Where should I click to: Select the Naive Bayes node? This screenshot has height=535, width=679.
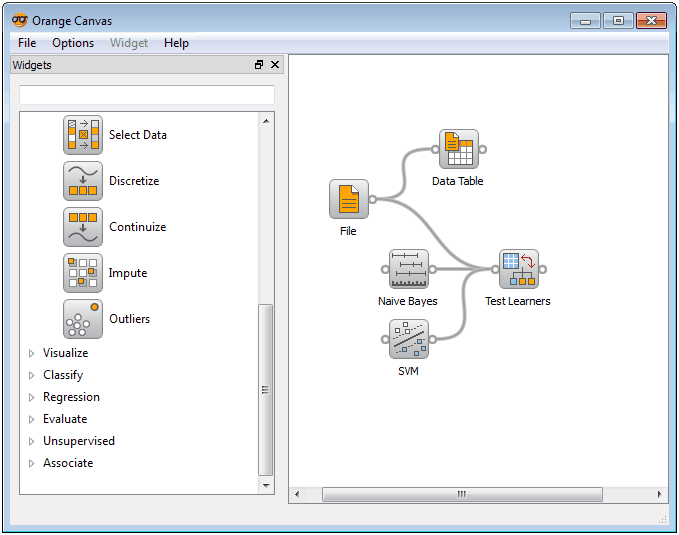[408, 269]
